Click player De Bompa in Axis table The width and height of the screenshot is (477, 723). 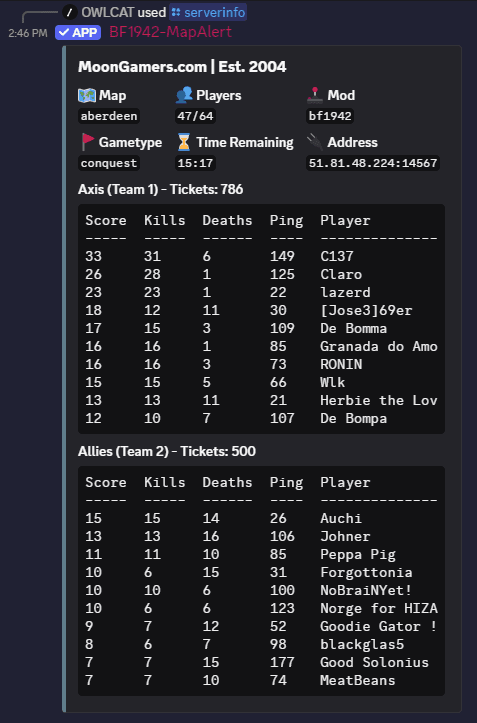click(354, 419)
